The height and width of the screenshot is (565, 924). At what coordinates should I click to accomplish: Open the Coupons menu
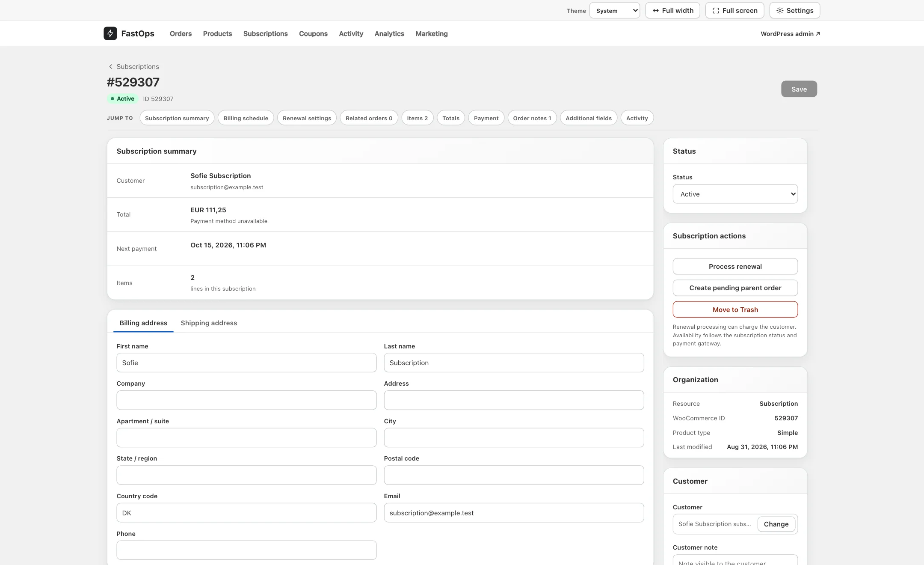pyautogui.click(x=313, y=33)
